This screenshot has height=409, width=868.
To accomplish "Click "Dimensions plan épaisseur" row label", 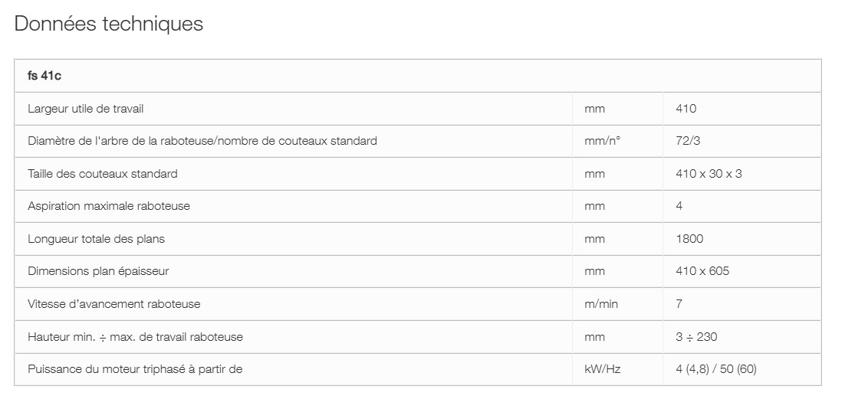I will click(98, 271).
